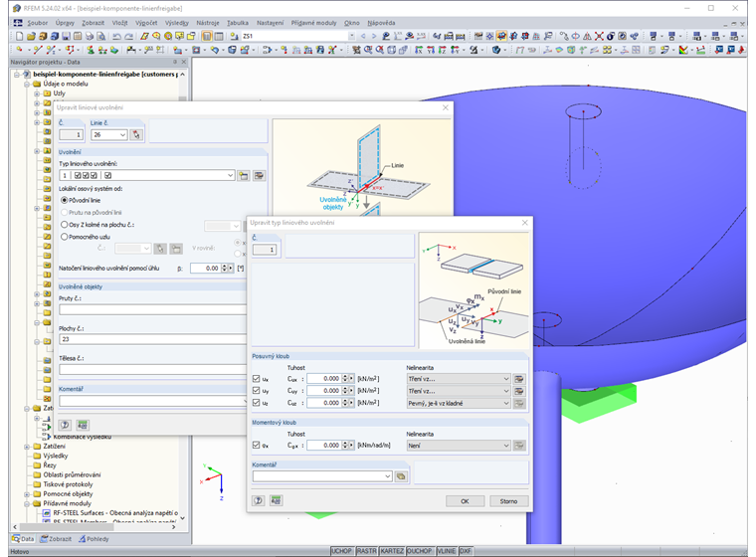Click the New model toolbar icon
Image resolution: width=756 pixels, height=557 pixels.
pyautogui.click(x=19, y=36)
